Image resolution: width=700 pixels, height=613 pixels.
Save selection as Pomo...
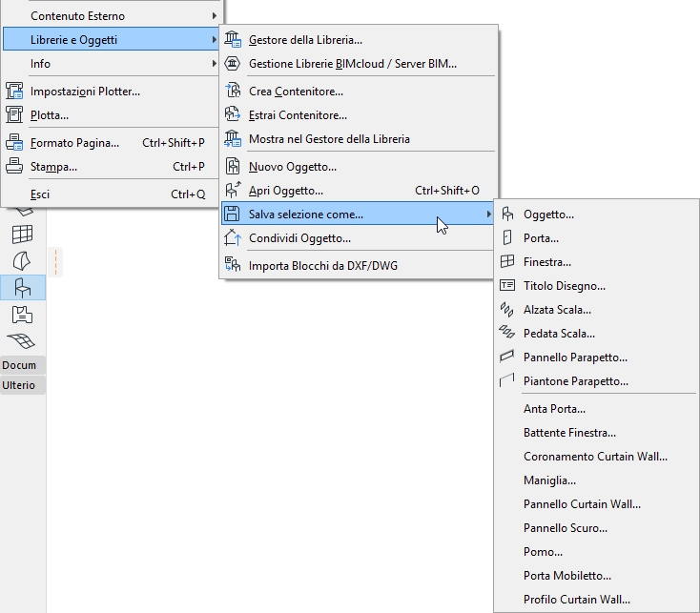pyautogui.click(x=597, y=551)
